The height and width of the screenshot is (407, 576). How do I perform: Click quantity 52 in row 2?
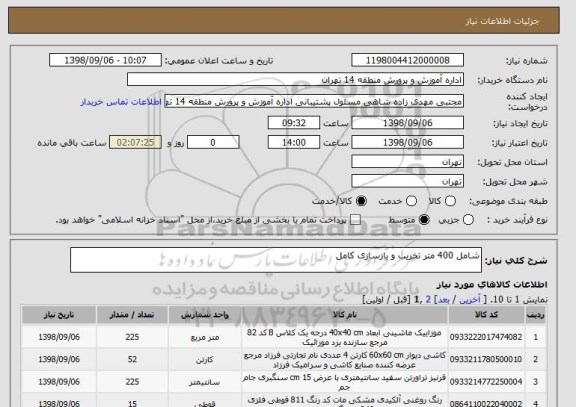pos(132,360)
